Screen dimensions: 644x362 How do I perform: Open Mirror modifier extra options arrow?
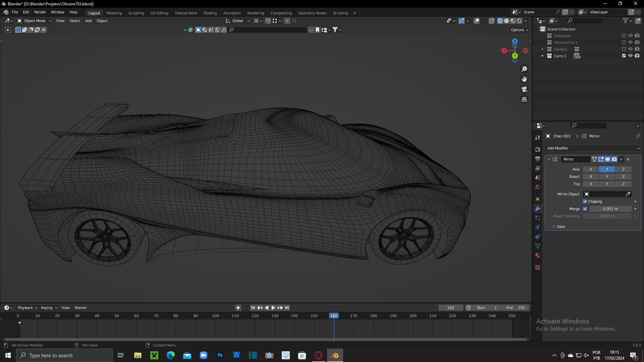point(621,159)
